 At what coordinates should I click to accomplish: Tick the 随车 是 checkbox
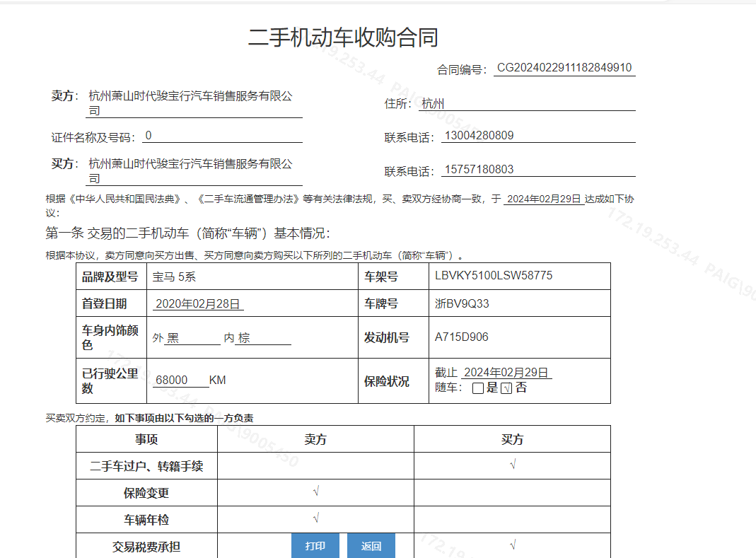[478, 388]
